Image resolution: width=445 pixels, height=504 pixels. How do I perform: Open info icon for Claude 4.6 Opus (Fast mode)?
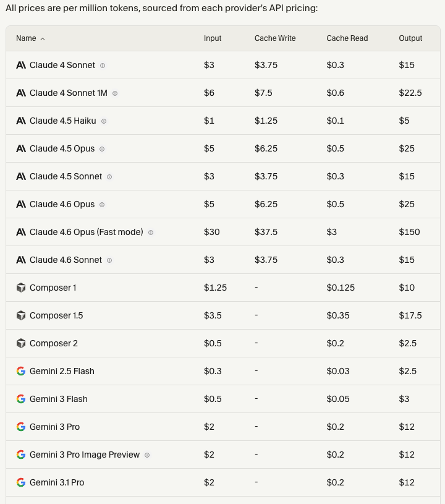point(151,233)
